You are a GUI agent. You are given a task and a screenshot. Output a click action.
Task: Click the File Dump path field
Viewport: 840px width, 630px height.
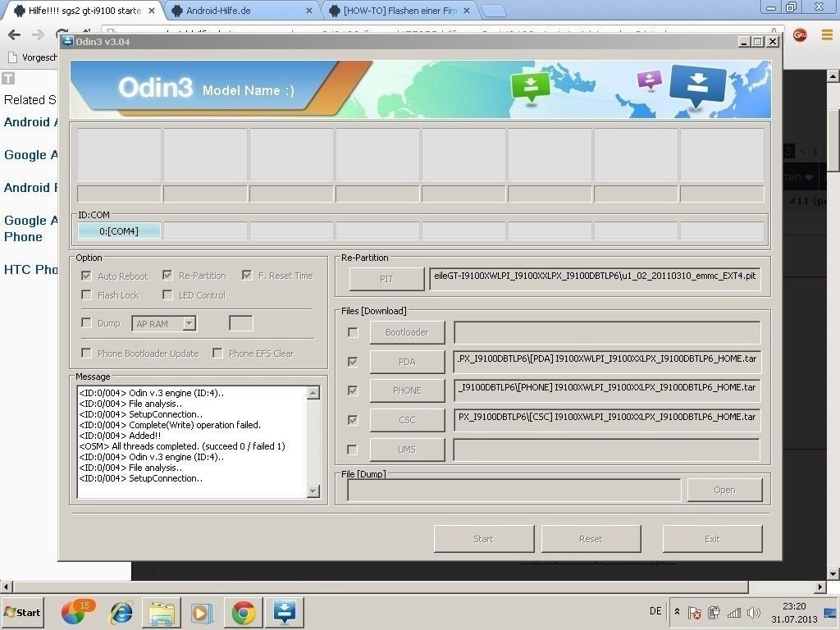click(x=514, y=491)
